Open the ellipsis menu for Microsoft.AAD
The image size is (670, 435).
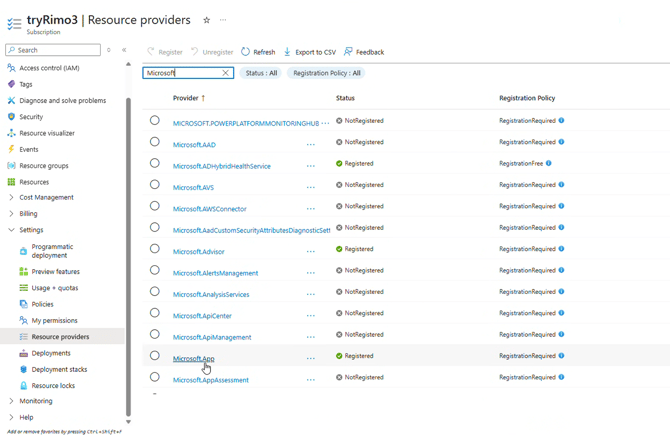(x=311, y=144)
